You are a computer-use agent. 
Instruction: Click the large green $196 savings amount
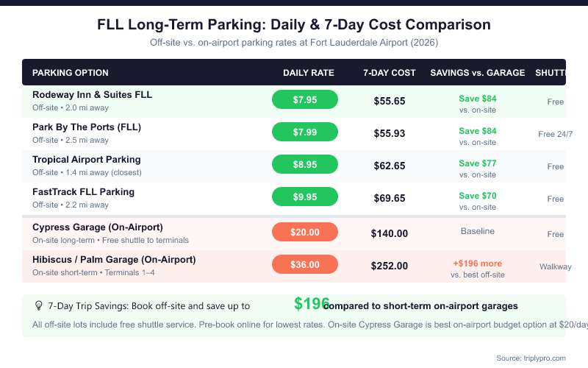coord(312,304)
